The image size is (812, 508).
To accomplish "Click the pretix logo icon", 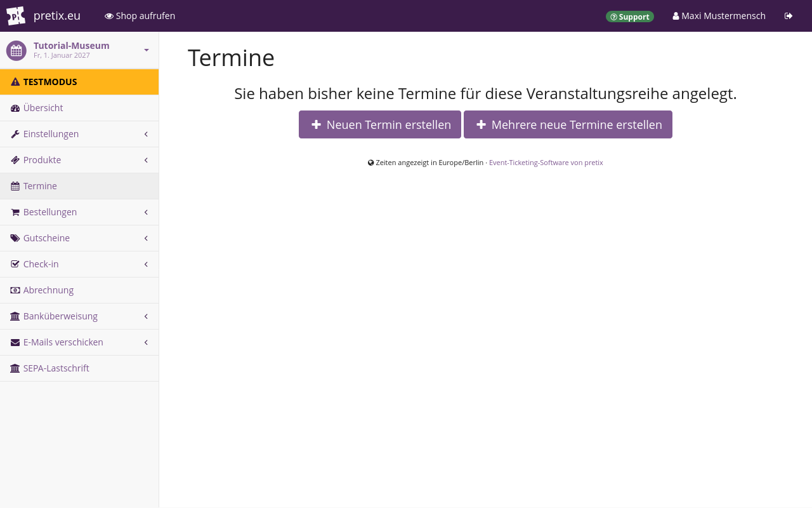I will (16, 16).
